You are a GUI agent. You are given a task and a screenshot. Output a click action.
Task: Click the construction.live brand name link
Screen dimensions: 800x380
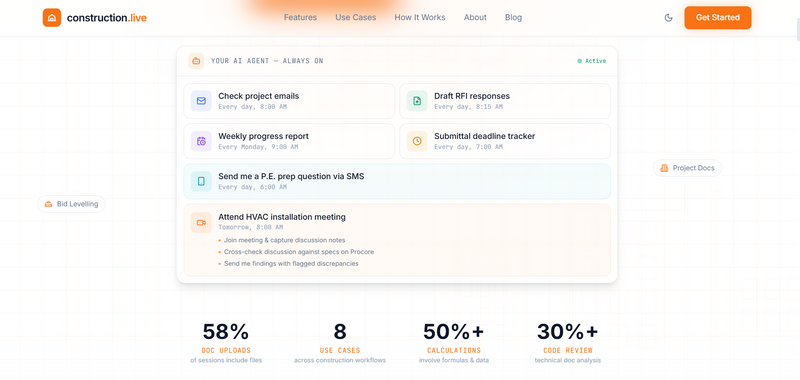point(107,18)
